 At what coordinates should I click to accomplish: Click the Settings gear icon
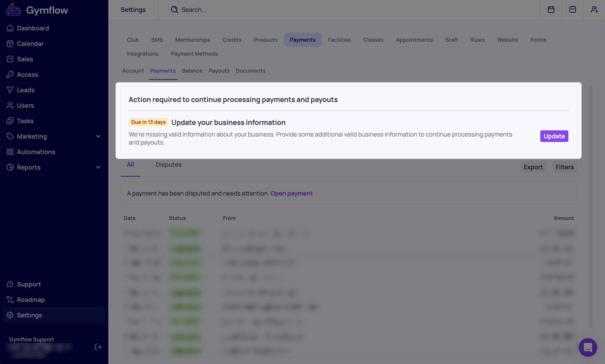point(10,315)
